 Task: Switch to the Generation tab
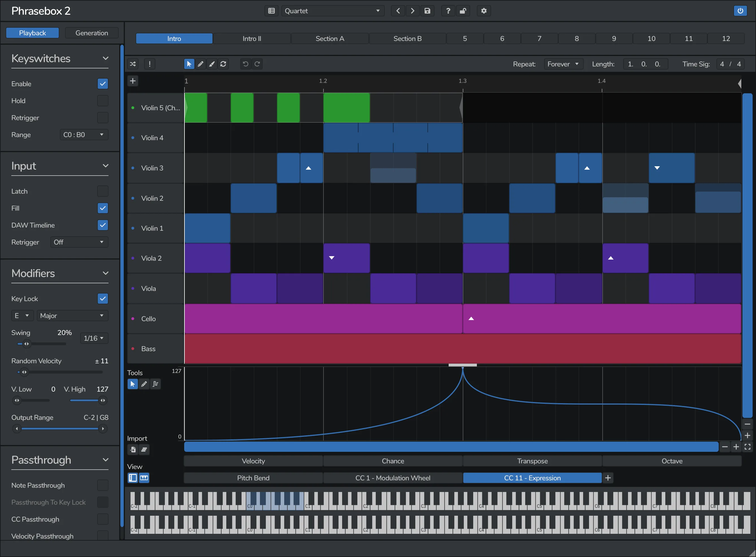coord(92,33)
